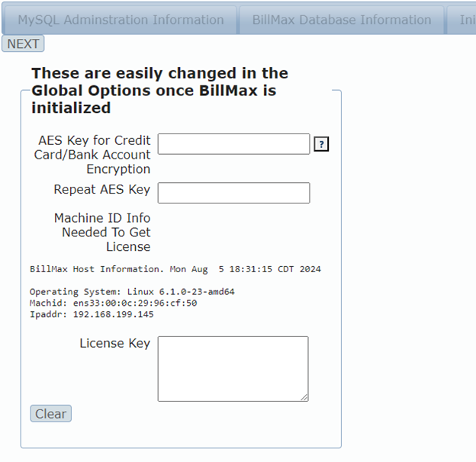Click the Machine ID Info Needed label
This screenshot has height=462, width=476.
(102, 233)
